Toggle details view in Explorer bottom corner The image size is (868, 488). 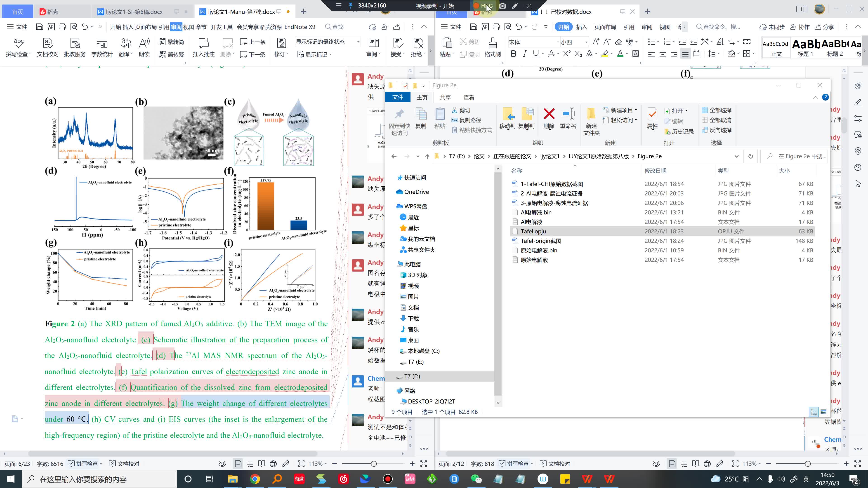coord(814,412)
